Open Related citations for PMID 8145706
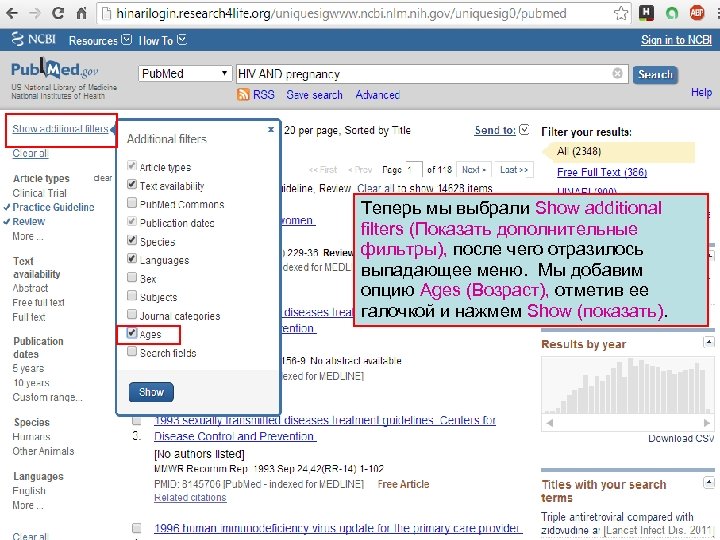Image resolution: width=720 pixels, height=540 pixels. pos(190,497)
